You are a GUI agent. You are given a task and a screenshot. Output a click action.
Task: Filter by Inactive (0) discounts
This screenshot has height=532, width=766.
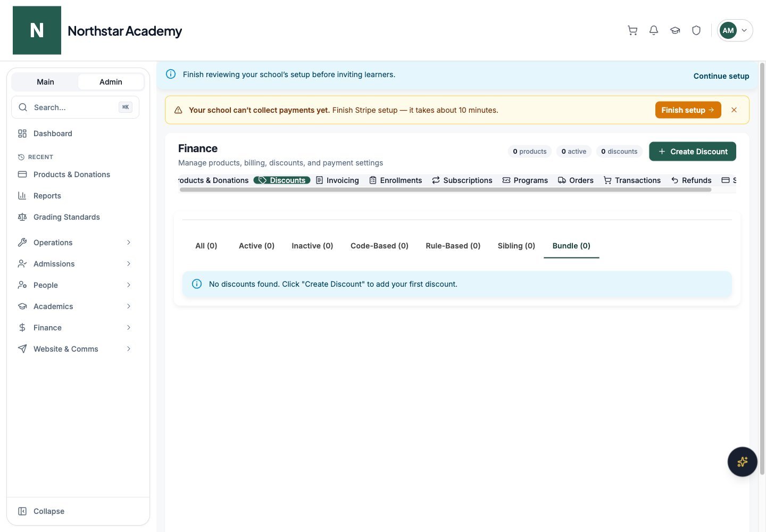point(312,246)
